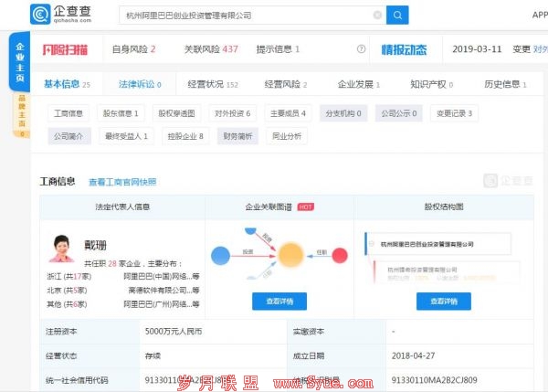
Task: Click the orange center node in graph
Action: [290, 255]
